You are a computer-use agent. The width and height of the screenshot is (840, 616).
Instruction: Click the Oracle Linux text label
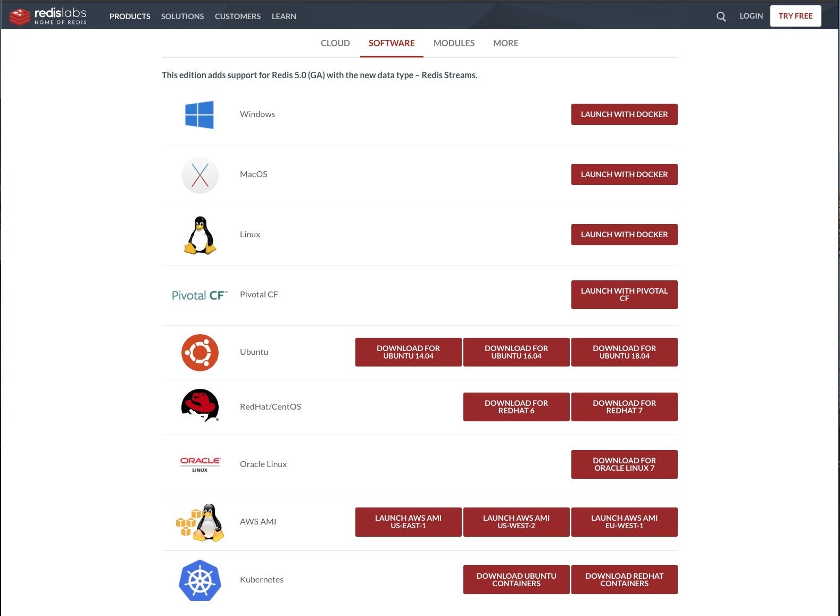(x=263, y=464)
